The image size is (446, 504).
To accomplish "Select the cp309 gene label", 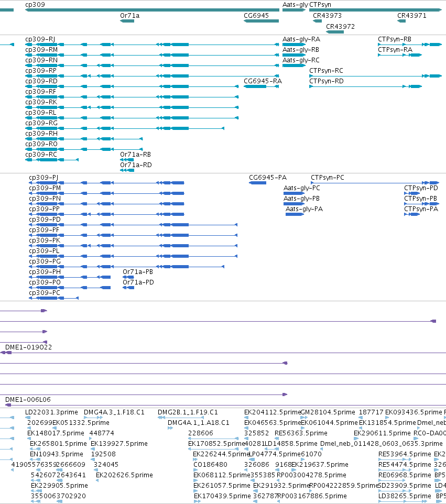I will [x=35, y=5].
